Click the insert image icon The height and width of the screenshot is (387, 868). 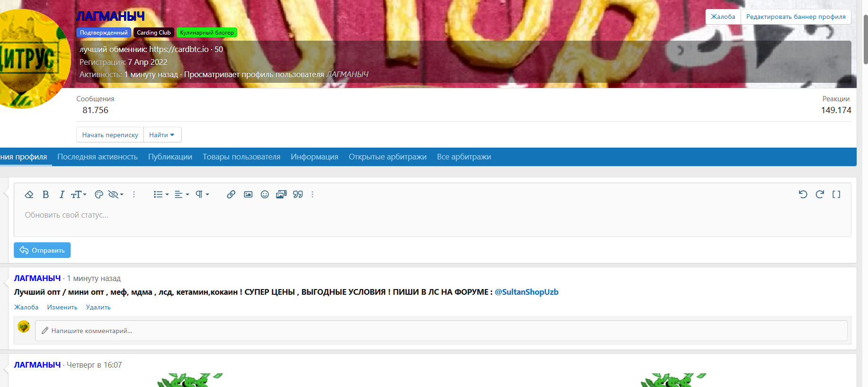click(248, 194)
